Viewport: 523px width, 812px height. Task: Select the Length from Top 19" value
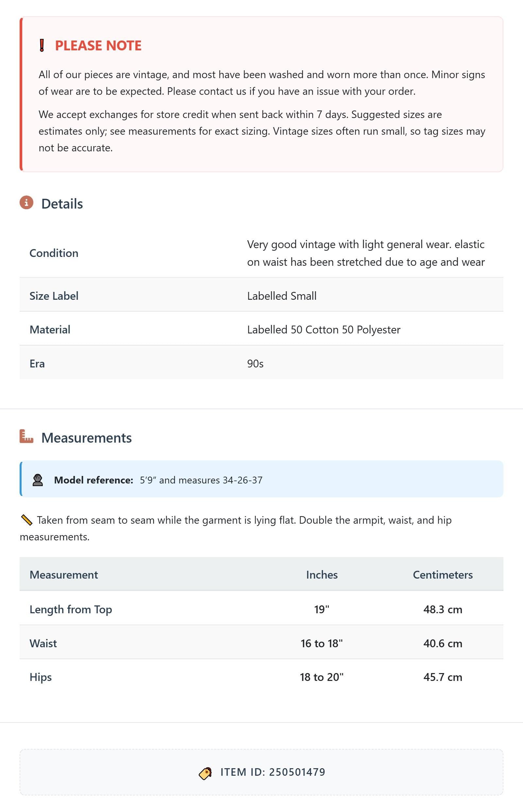pyautogui.click(x=322, y=609)
